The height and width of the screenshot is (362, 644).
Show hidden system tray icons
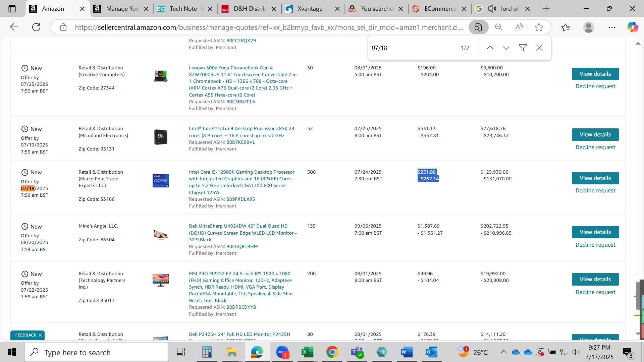click(503, 352)
